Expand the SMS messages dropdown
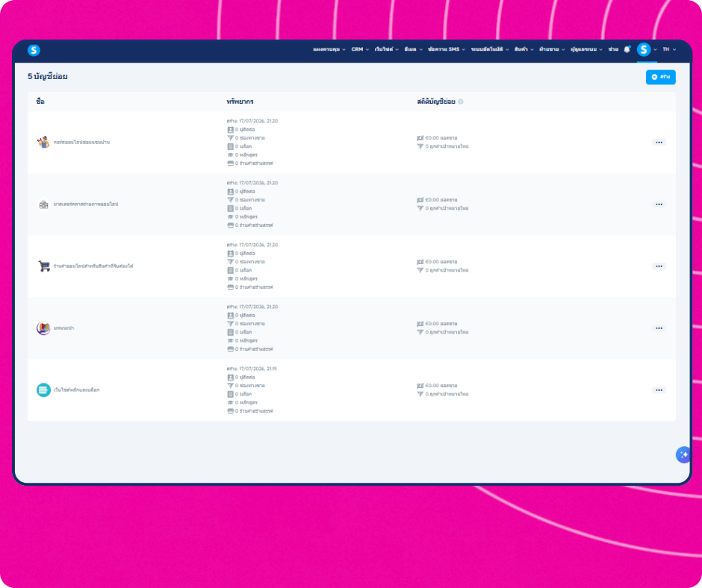Viewport: 702px width, 588px height. click(447, 49)
